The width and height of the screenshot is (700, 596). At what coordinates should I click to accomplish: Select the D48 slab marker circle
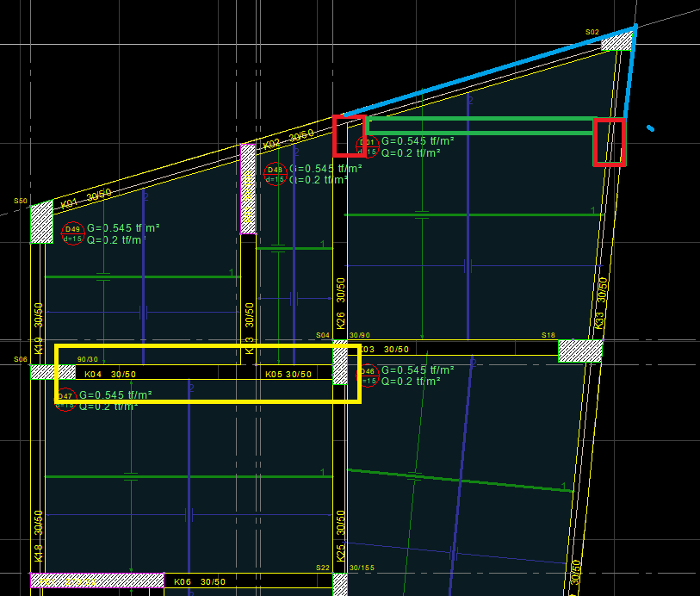pos(275,175)
